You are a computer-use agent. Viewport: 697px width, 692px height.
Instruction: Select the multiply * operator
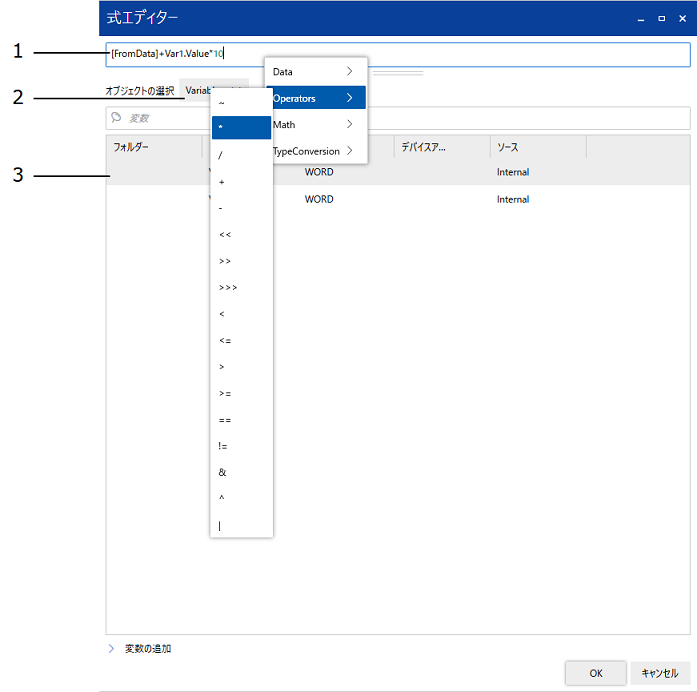(x=241, y=128)
